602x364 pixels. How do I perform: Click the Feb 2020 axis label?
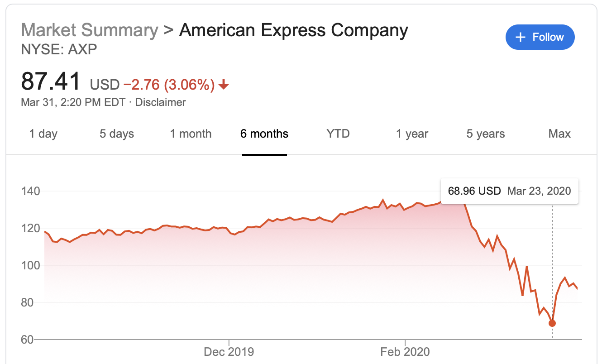404,351
